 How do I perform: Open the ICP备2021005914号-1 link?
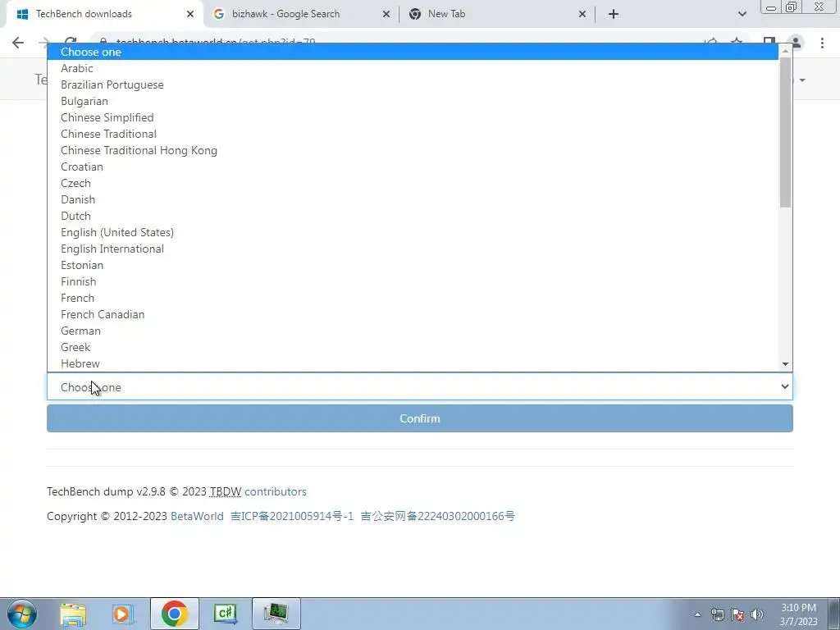pos(293,517)
